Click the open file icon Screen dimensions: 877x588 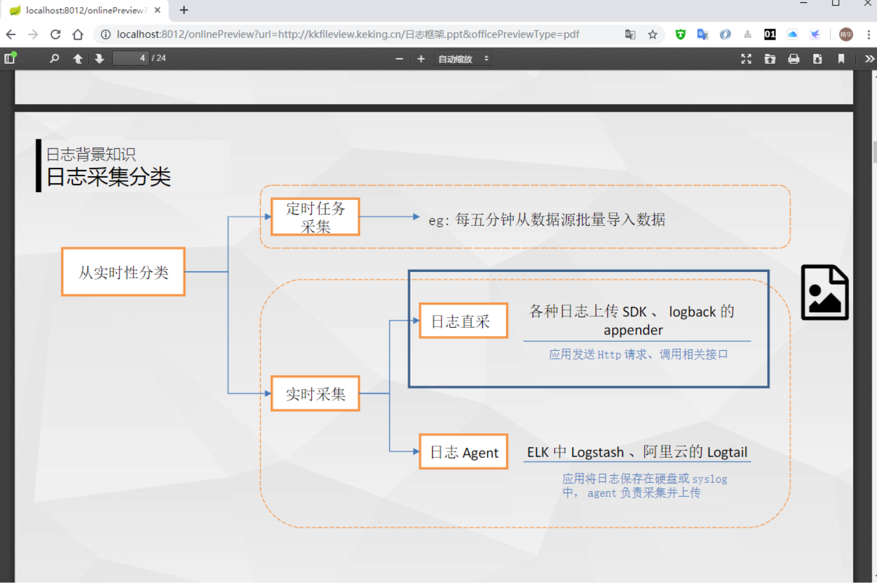(x=770, y=58)
